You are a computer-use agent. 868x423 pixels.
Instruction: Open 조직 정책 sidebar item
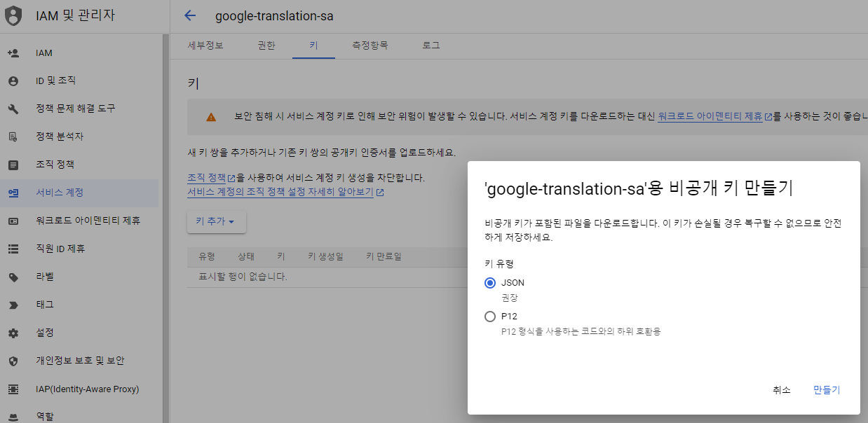[x=79, y=165]
